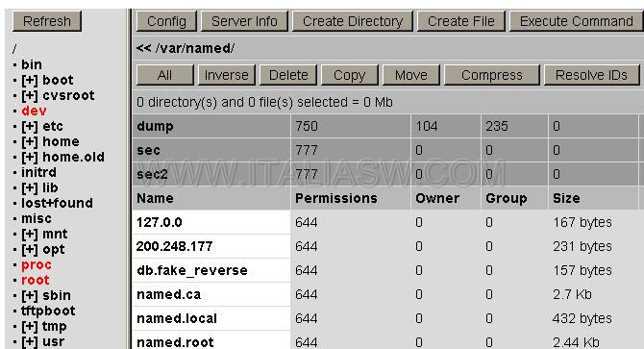Open the lost+found folder in tree
The image size is (644, 349).
pos(57,203)
